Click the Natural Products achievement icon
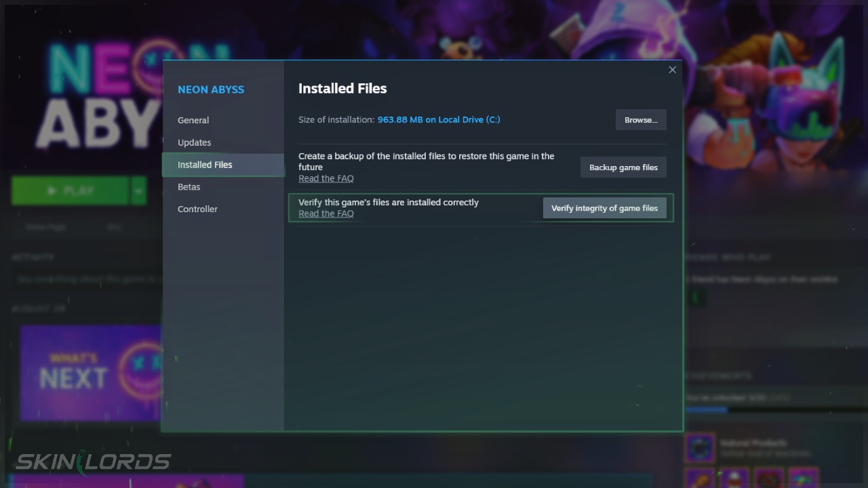868x488 pixels. click(x=700, y=449)
